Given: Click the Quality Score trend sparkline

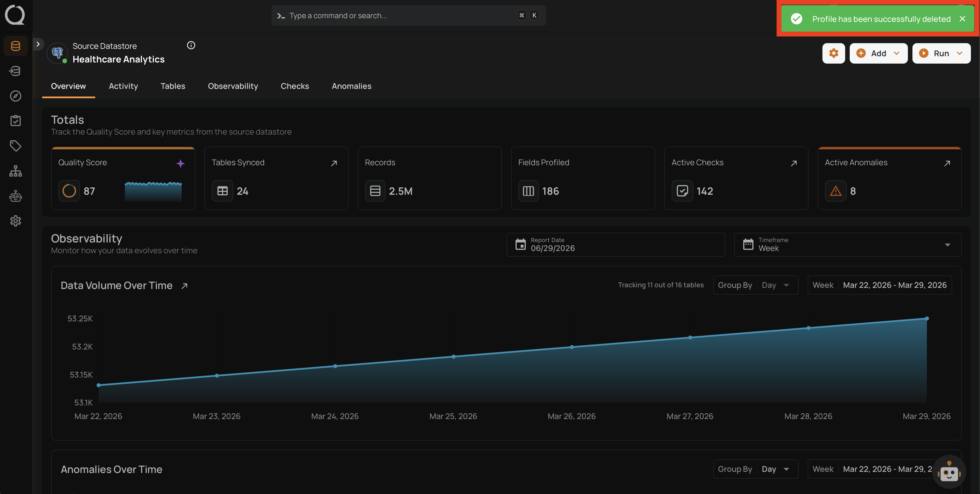Looking at the screenshot, I should tap(153, 191).
